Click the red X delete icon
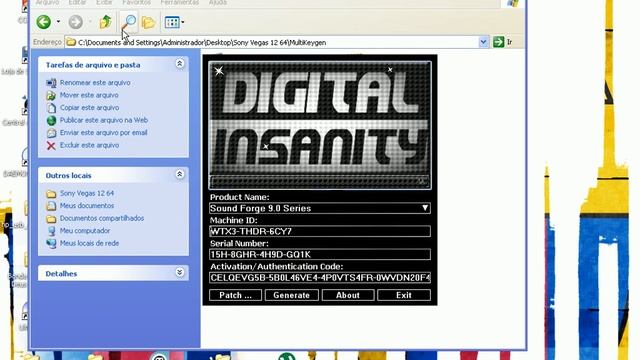Viewport: 640px width, 360px height. tap(51, 146)
